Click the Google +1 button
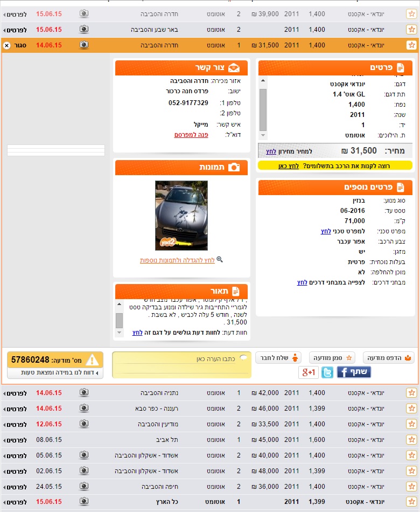The height and width of the screenshot is (512, 420). point(309,372)
